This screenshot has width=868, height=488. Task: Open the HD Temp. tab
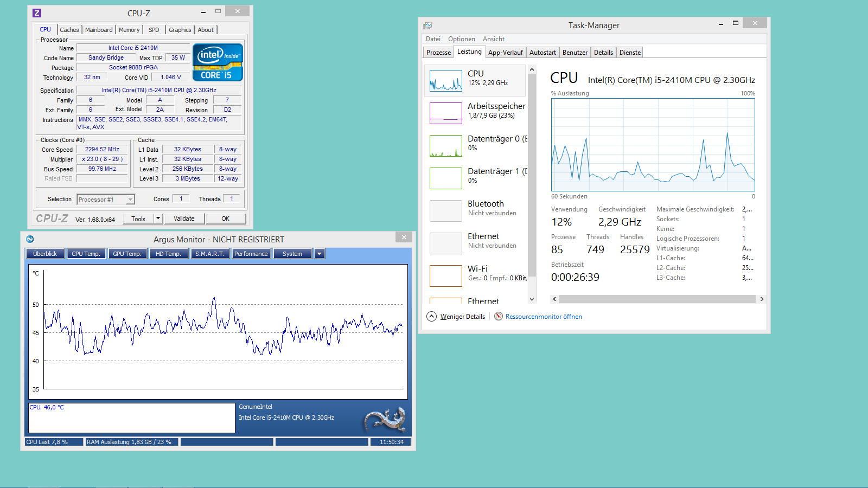(x=168, y=254)
